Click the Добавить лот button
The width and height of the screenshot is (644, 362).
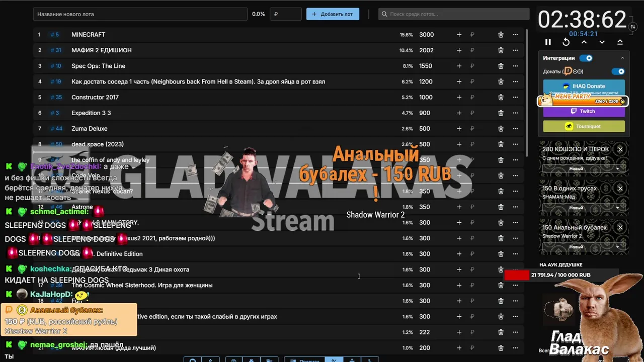pyautogui.click(x=333, y=14)
